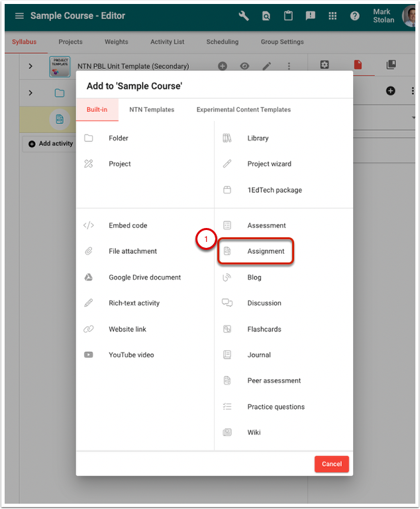Expand the NTN PBL Unit Template row
This screenshot has width=420, height=509.
click(x=30, y=66)
